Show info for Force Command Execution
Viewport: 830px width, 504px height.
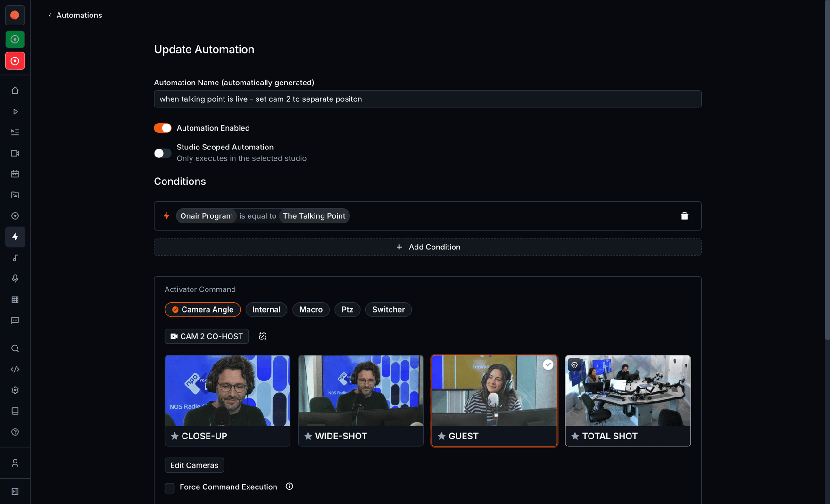pyautogui.click(x=290, y=487)
